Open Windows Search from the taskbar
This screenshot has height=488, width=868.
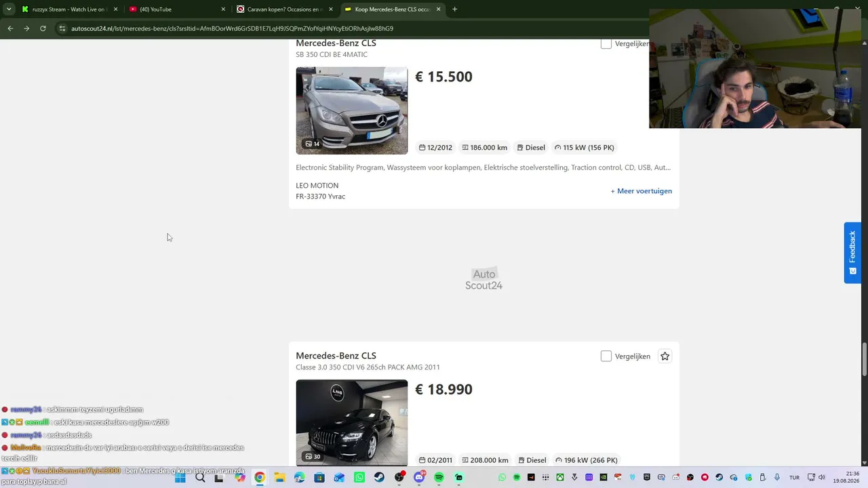point(200,478)
